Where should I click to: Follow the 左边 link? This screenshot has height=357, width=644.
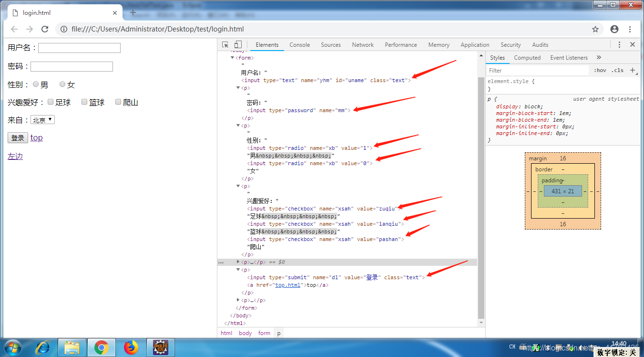(x=15, y=156)
